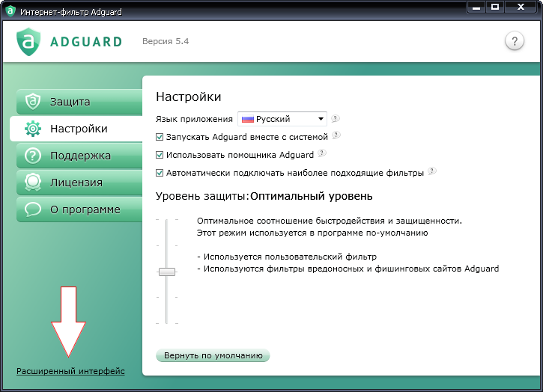The width and height of the screenshot is (543, 392).
Task: Toggle Автоматически подключать наиболее подходящие фильтры checkbox
Action: click(x=160, y=173)
